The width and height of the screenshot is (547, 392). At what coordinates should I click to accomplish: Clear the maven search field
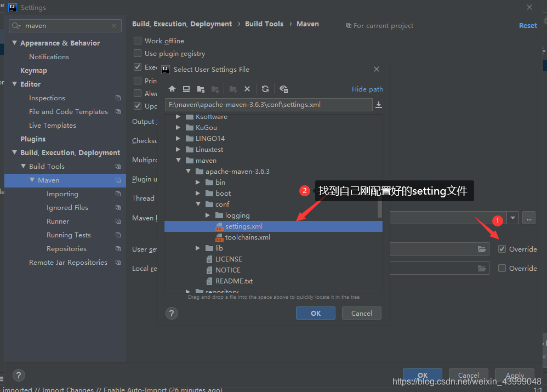click(x=114, y=26)
